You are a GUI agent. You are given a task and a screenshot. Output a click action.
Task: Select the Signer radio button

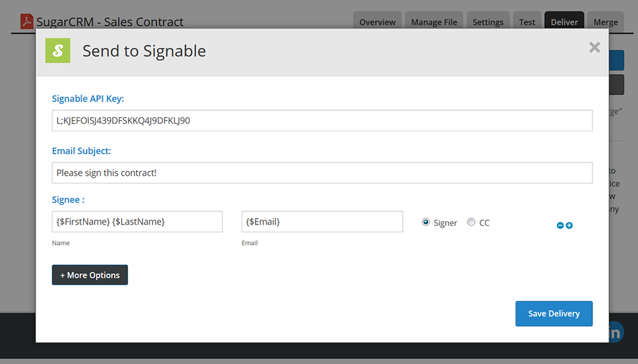pos(426,222)
